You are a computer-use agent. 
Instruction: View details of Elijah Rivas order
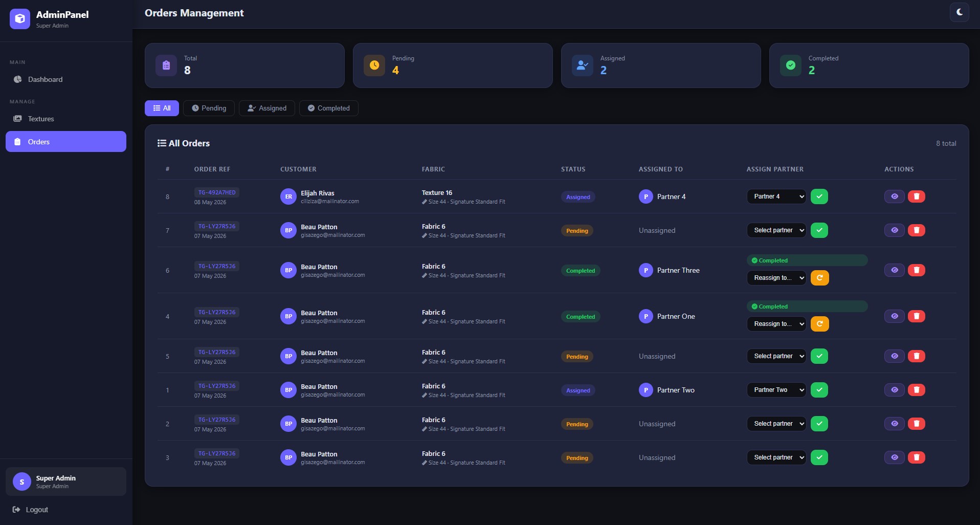pos(895,196)
